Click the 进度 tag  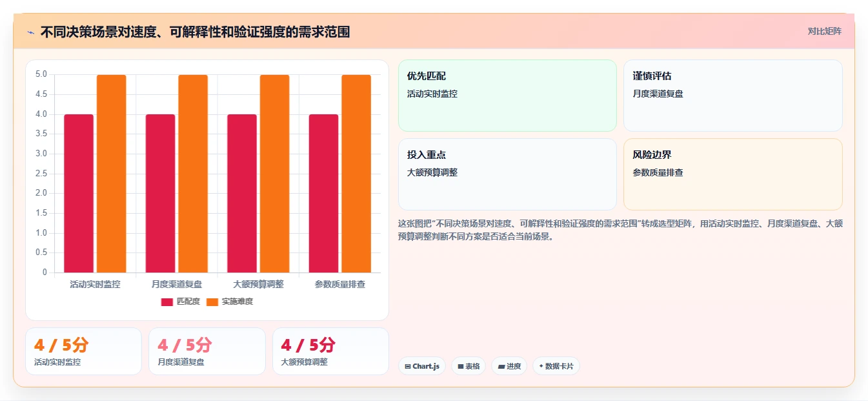pyautogui.click(x=509, y=366)
